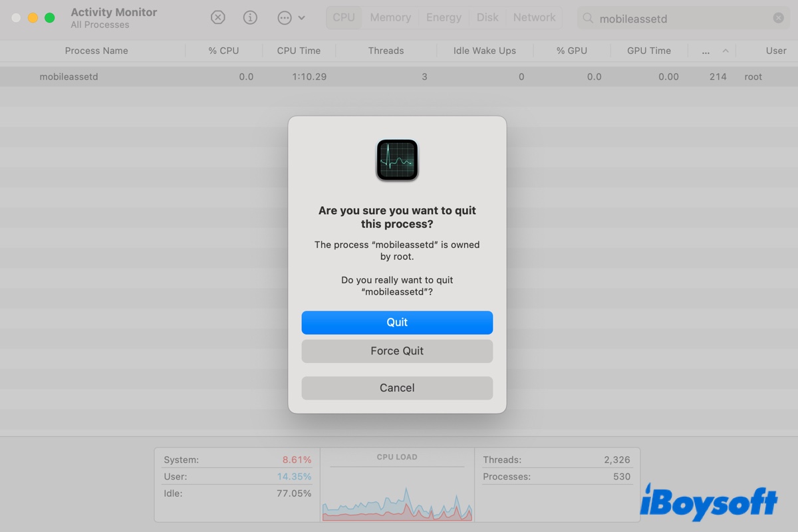Open the process Info inspector icon
The image size is (798, 532).
pos(250,18)
